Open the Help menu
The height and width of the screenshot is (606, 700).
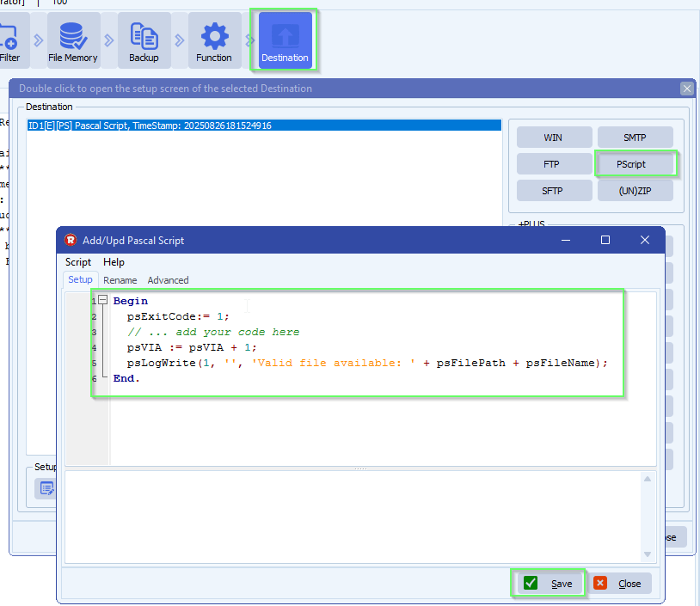click(x=114, y=262)
